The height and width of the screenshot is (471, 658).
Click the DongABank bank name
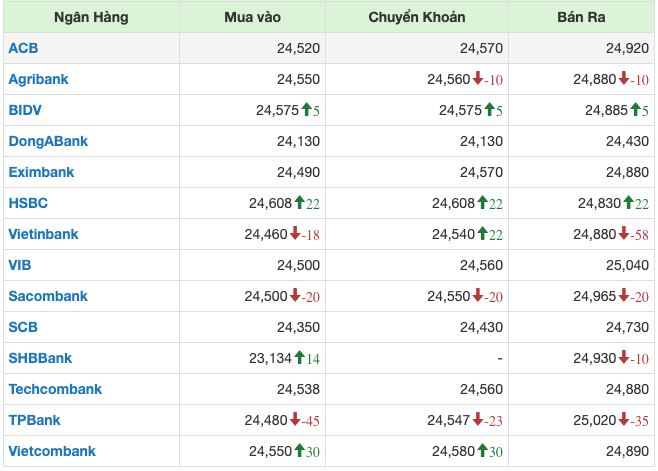[48, 141]
